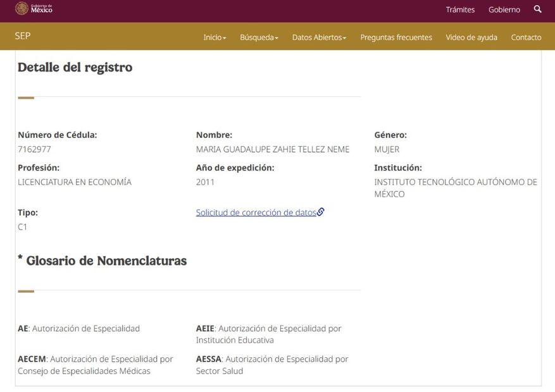Click the cédula number 7162977

34,149
